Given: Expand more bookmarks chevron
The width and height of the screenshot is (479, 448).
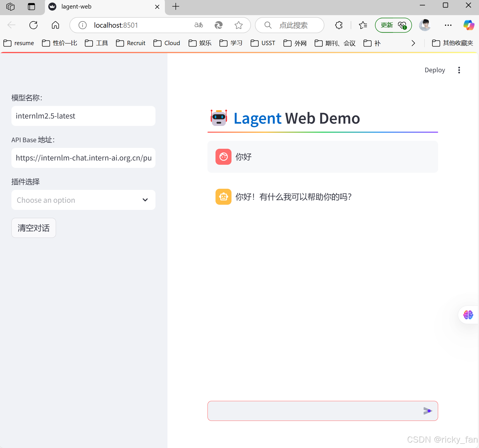Looking at the screenshot, I should tap(413, 43).
